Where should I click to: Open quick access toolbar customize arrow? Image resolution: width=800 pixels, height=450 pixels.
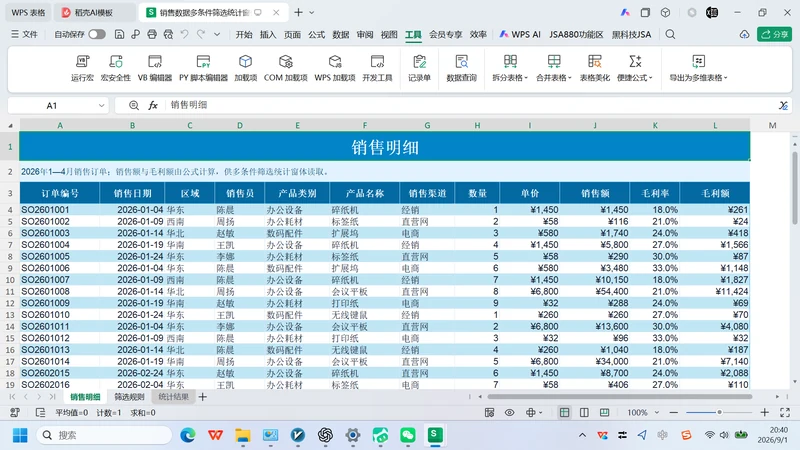217,34
